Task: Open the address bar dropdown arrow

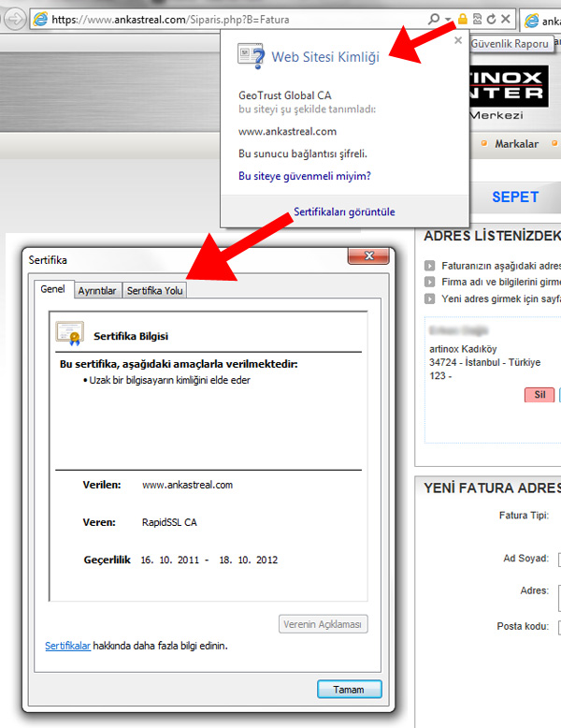Action: coord(448,20)
